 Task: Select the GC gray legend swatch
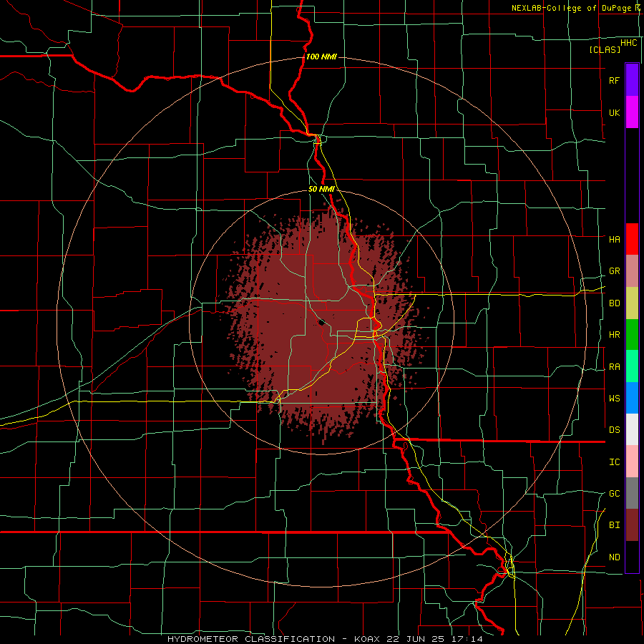tap(632, 493)
